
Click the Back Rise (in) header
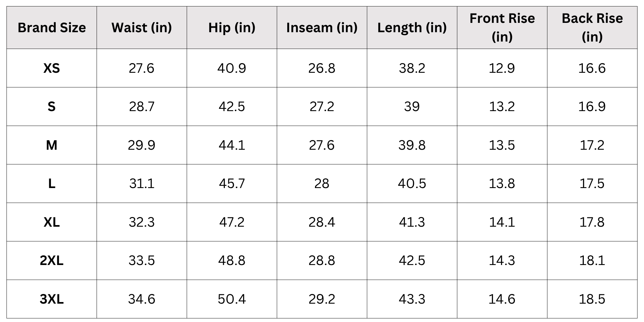592,28
